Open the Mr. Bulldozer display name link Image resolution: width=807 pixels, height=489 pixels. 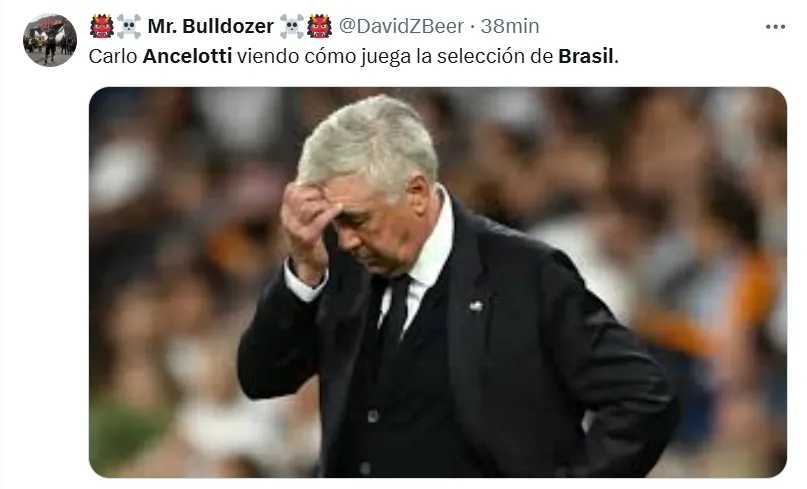click(210, 26)
